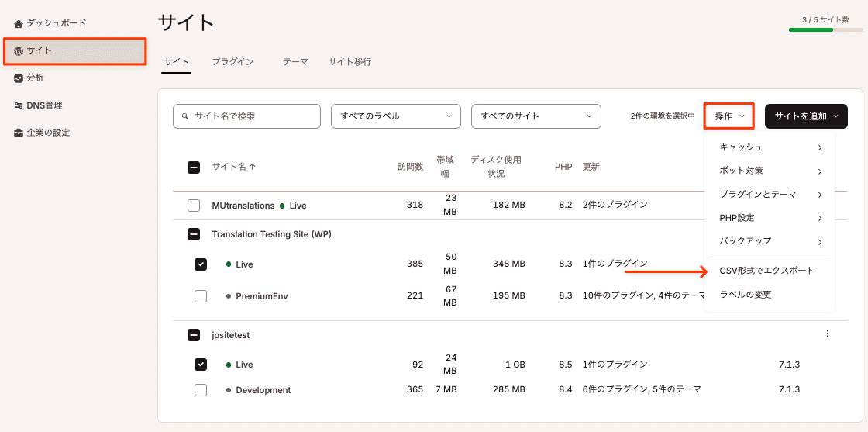This screenshot has height=432, width=868.
Task: Click the PHP column header
Action: [563, 166]
